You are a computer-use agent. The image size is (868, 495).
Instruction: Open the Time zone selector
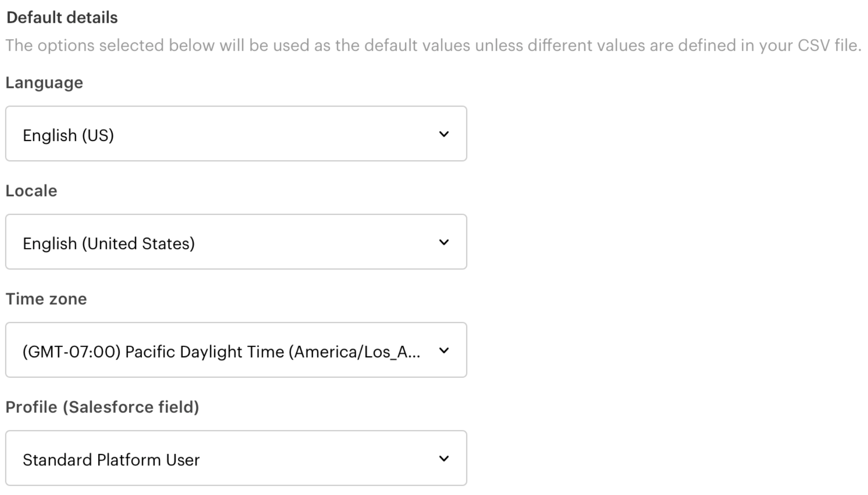click(236, 350)
